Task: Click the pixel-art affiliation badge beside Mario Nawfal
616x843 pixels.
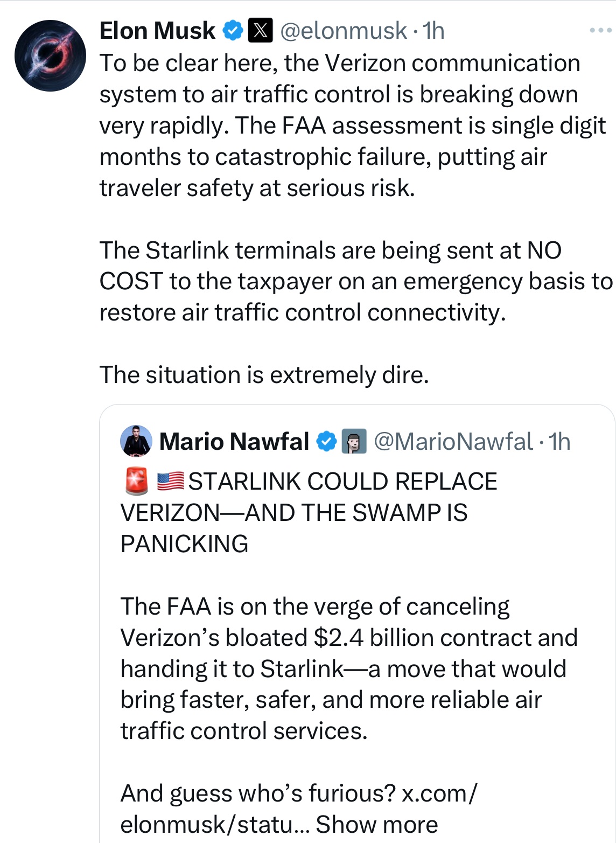Action: [354, 441]
